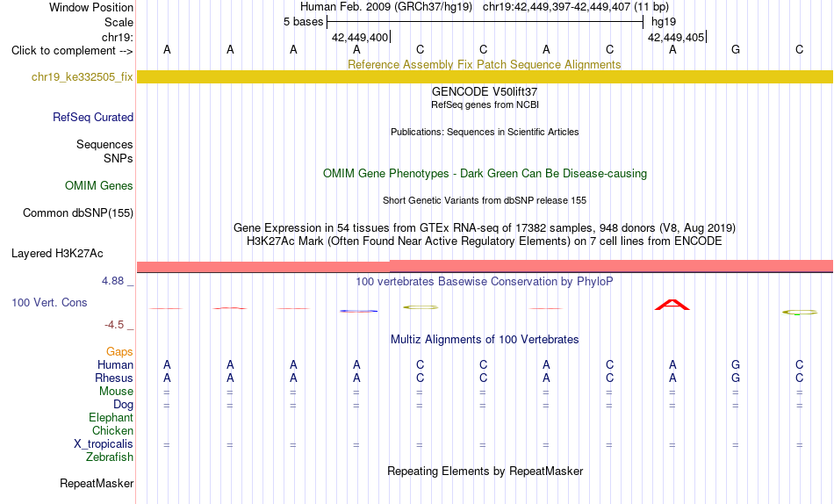The image size is (834, 504).
Task: Select the yellow chr19_ke332505_fix alignment bar
Action: tap(485, 76)
